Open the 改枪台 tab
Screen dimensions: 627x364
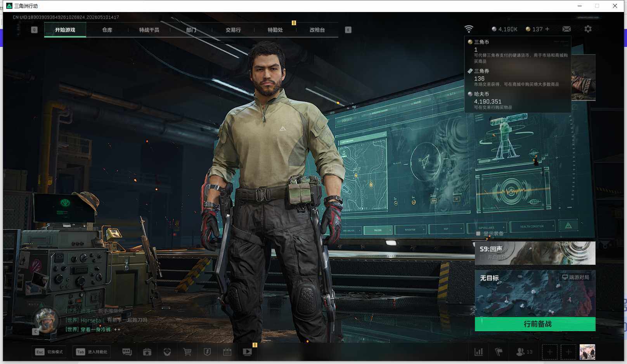(x=317, y=30)
